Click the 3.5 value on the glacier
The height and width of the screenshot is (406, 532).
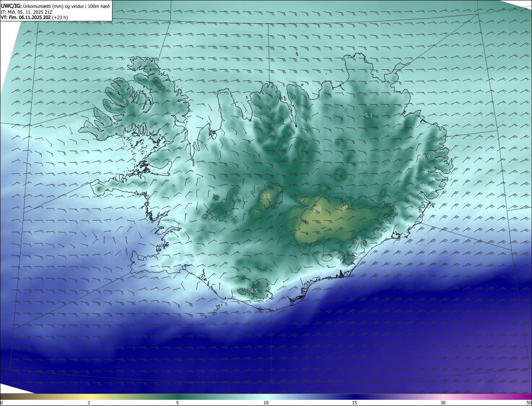pos(267,196)
